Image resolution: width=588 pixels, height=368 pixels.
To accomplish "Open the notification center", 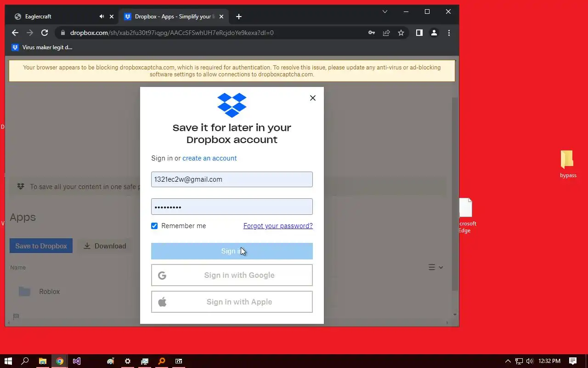I will (x=573, y=361).
